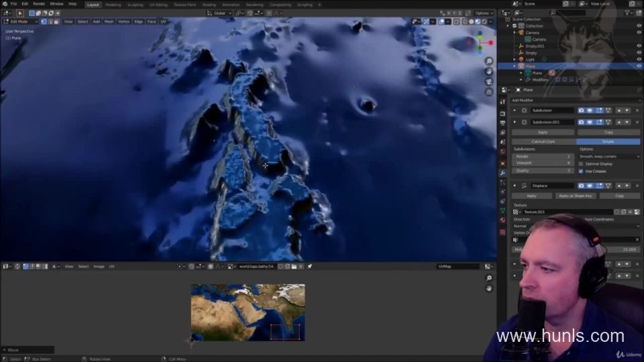Switch perspective/orthographic gizmo
This screenshot has height=362, width=644.
click(489, 93)
